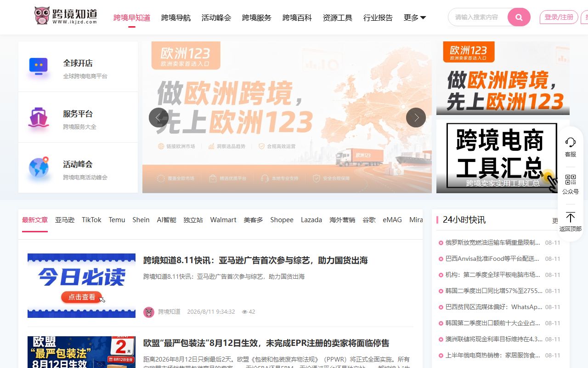Click 返回顶部 arrow icon

tap(570, 217)
